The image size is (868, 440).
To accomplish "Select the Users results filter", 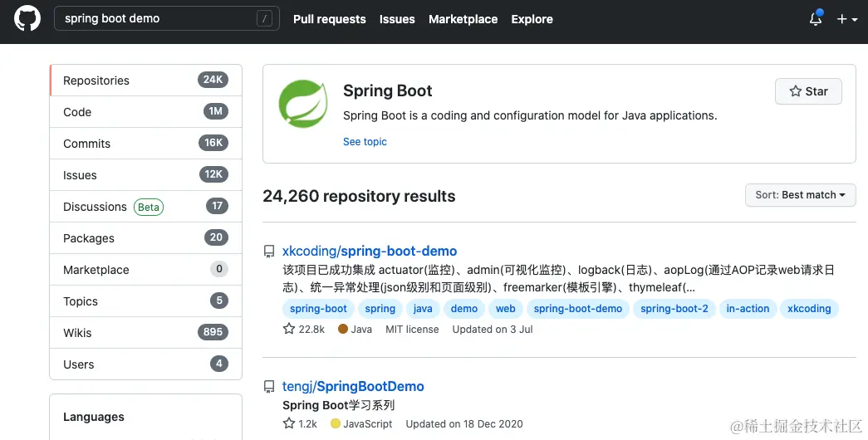I will [x=145, y=364].
